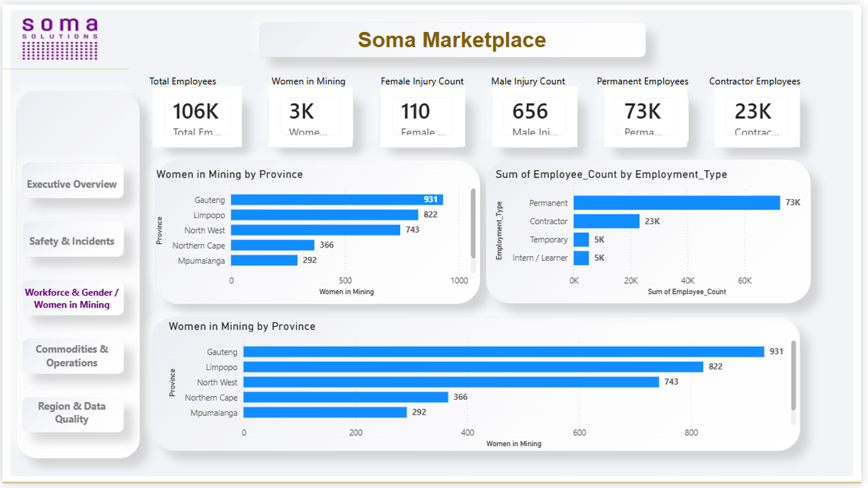Click the 366 label in lower chart

click(x=460, y=397)
